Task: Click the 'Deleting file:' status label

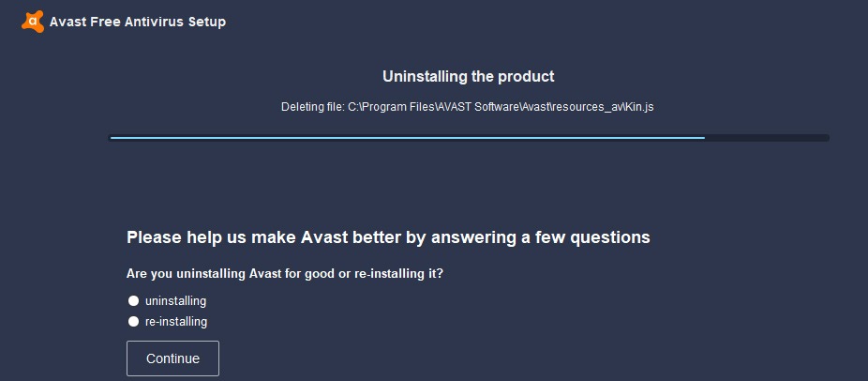Action: [313, 107]
